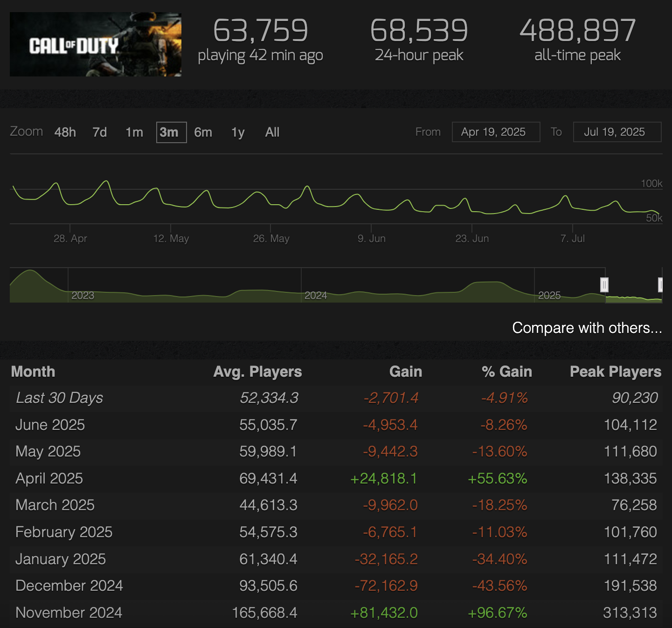Click the % Gain column header
672x628 pixels.
tap(507, 372)
